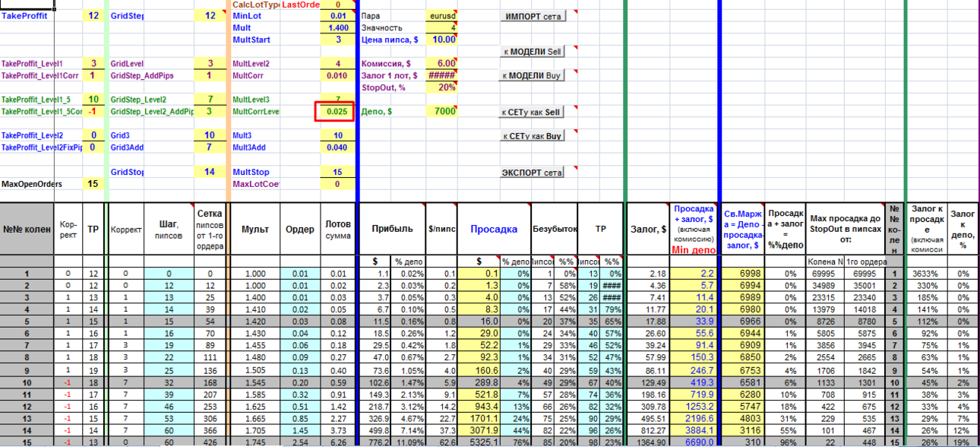Select the Grid3 value 10 cell
Image resolution: width=980 pixels, height=447 pixels.
(210, 135)
